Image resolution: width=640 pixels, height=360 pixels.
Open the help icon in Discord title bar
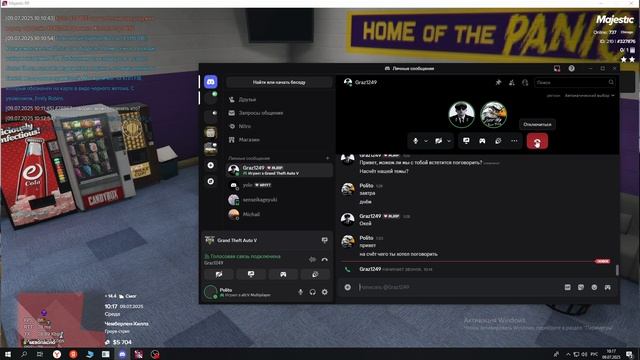(x=571, y=69)
